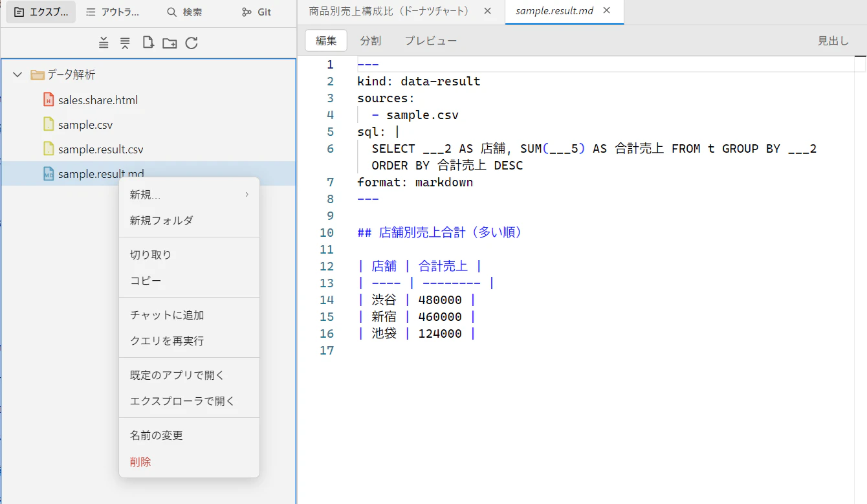Collapse the データ解析 folder chevron
Viewport: 867px width, 504px height.
coord(17,74)
